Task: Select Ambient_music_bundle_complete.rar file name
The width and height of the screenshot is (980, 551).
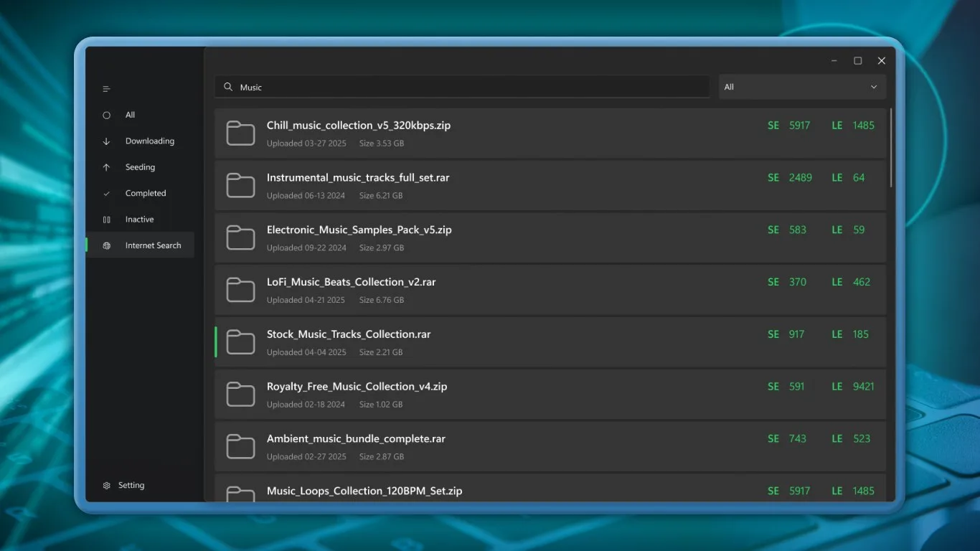Action: click(356, 439)
